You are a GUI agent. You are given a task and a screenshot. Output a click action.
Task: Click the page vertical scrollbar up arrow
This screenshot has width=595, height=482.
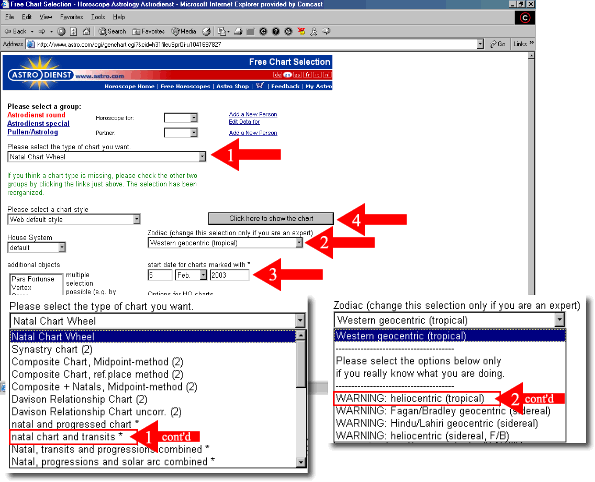(531, 56)
